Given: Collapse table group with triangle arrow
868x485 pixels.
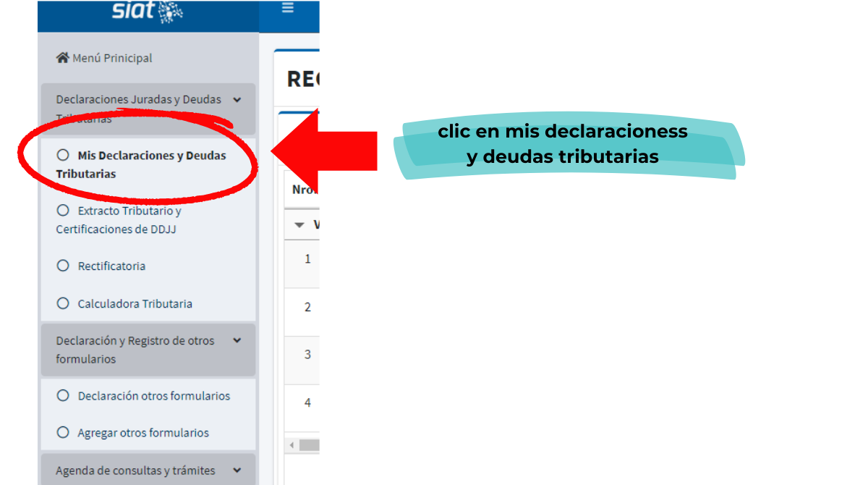Looking at the screenshot, I should click(299, 225).
